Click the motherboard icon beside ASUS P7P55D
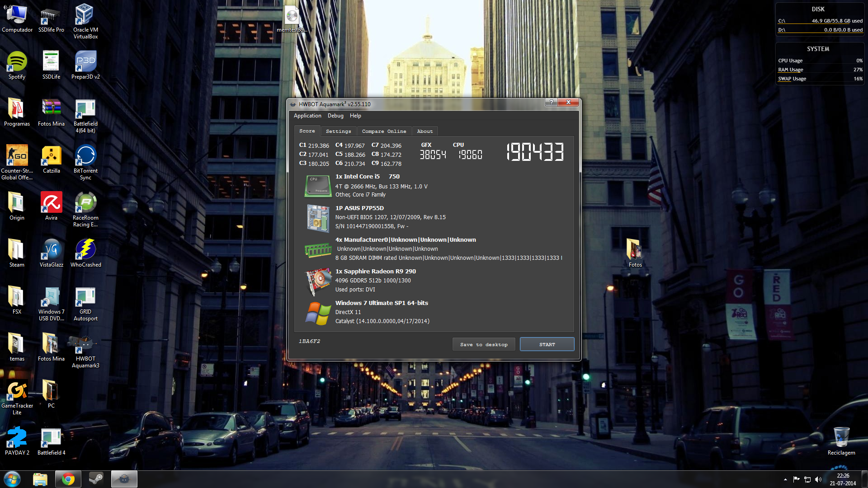The height and width of the screenshot is (488, 868). (317, 218)
